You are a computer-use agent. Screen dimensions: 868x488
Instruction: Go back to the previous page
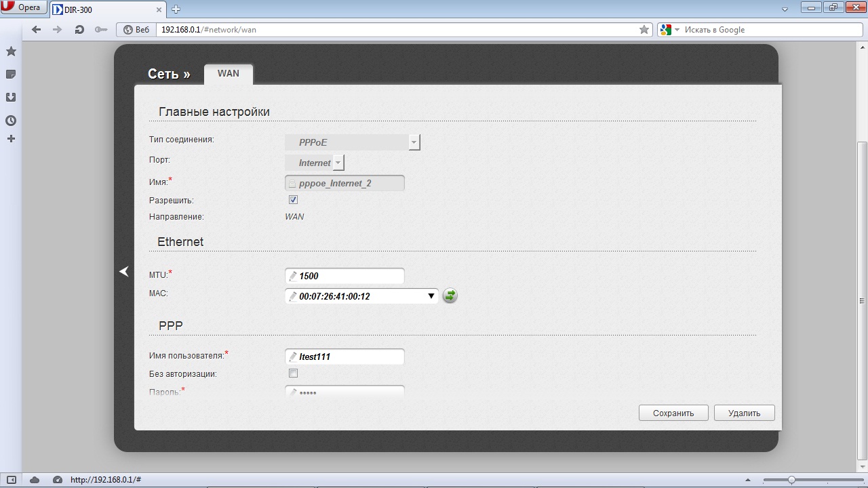point(37,30)
